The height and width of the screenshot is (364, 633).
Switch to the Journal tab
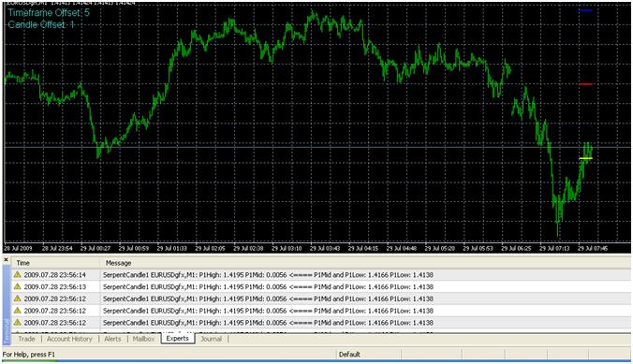click(x=211, y=339)
